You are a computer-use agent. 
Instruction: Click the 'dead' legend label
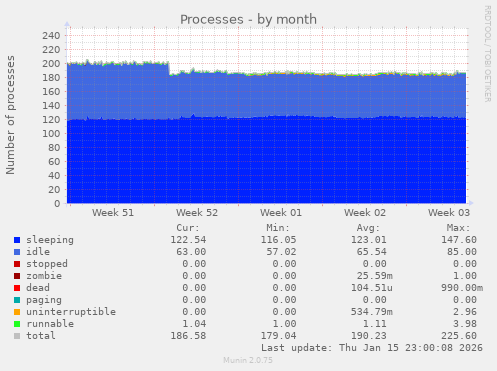click(38, 288)
